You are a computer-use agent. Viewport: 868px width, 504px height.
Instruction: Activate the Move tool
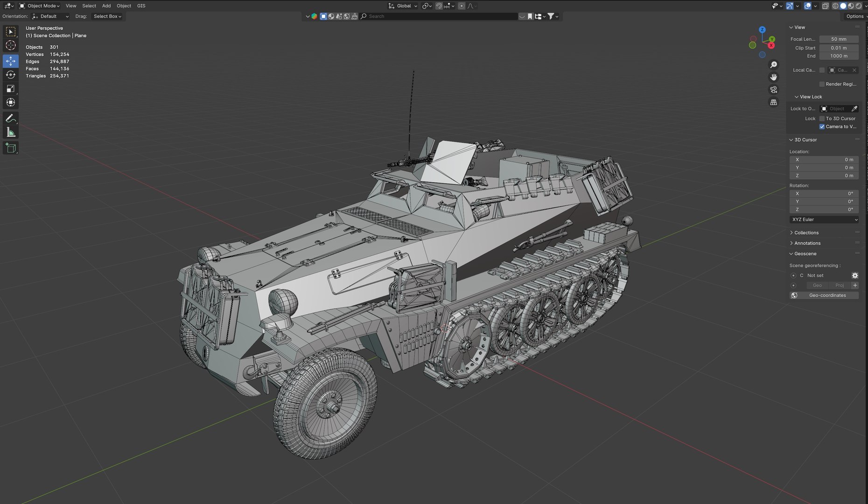[x=10, y=61]
